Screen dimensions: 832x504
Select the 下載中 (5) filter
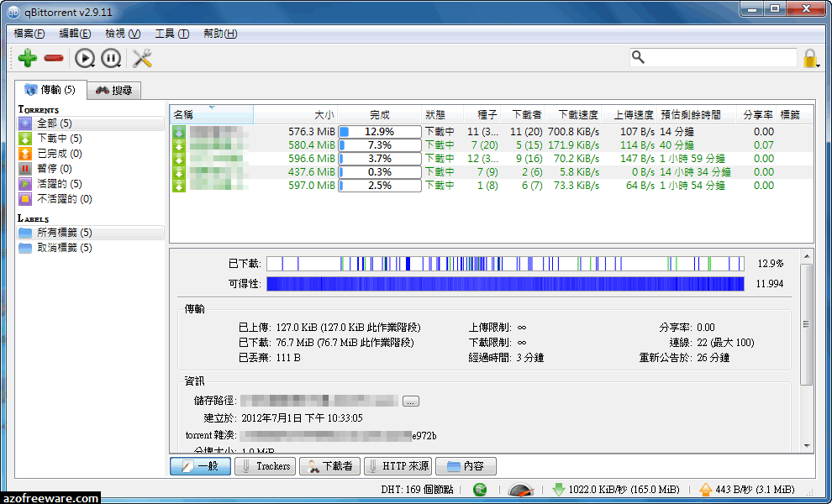tap(59, 139)
